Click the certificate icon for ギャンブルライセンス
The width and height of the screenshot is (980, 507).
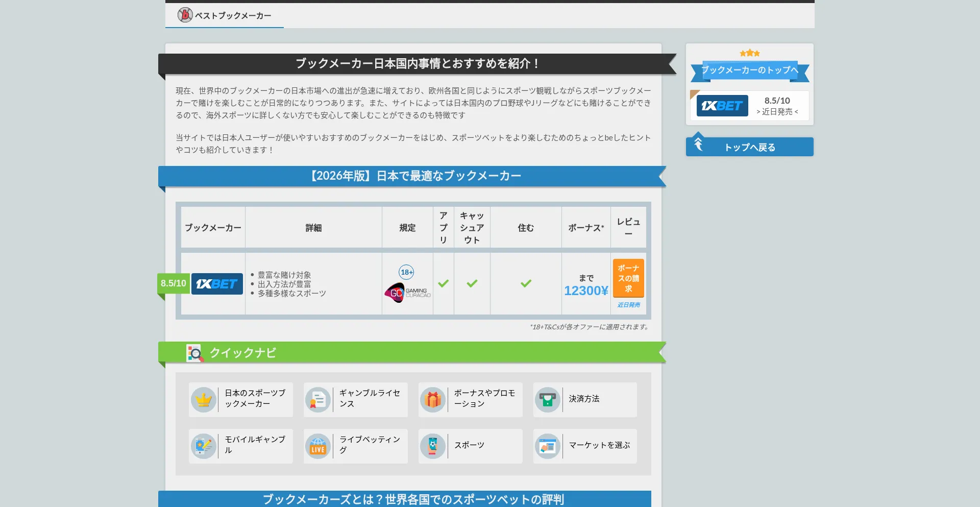click(x=318, y=399)
